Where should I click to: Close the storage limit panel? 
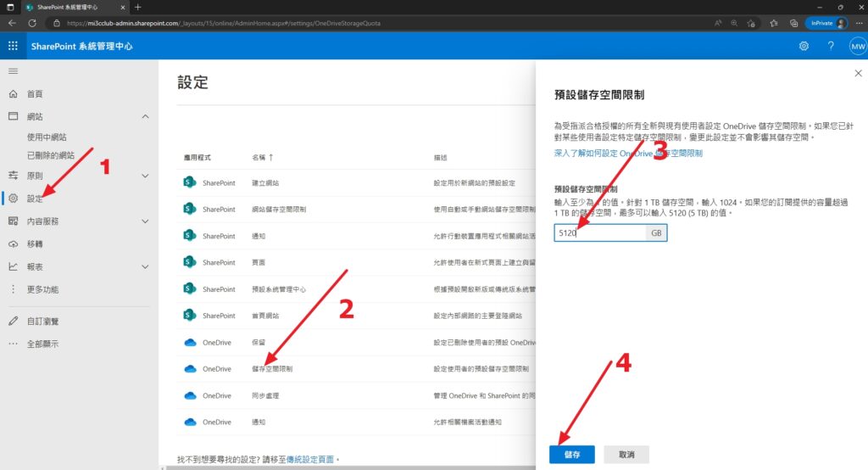coord(858,73)
